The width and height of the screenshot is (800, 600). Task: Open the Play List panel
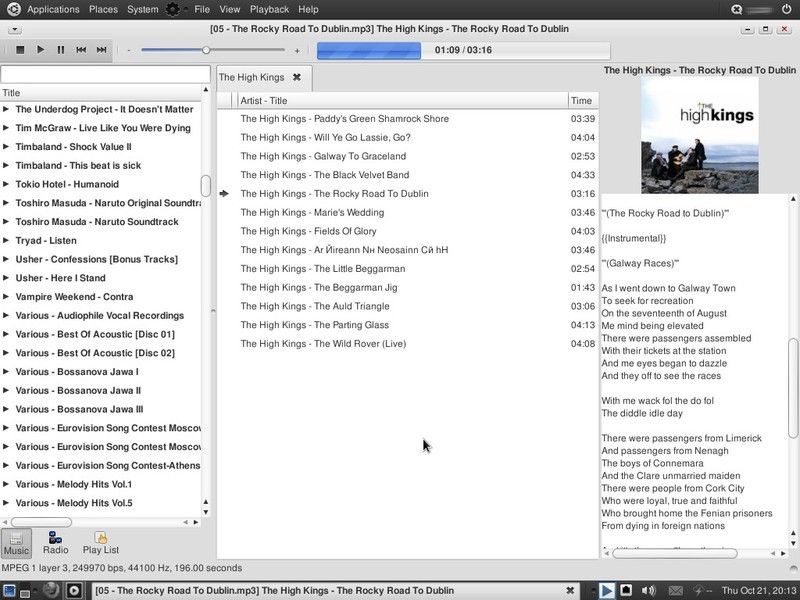click(x=101, y=543)
